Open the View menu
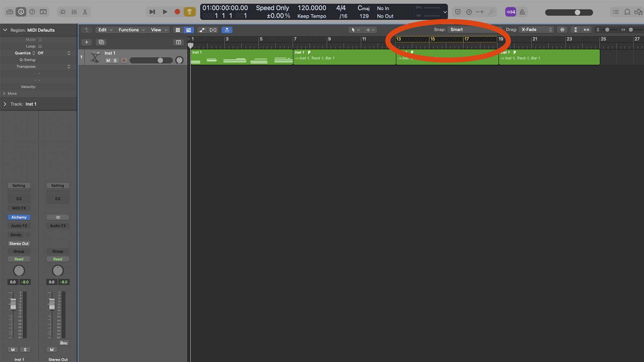Viewport: 644px width, 362px height. (159, 30)
